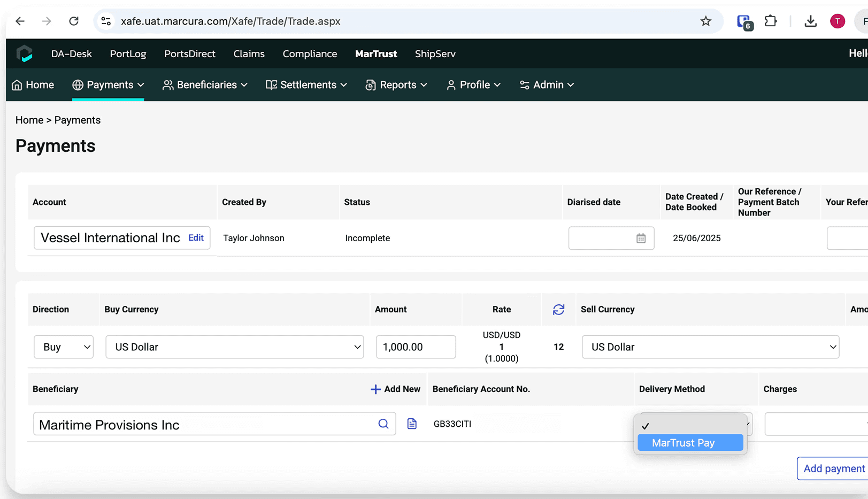Expand the Beneficiaries menu

coord(205,85)
